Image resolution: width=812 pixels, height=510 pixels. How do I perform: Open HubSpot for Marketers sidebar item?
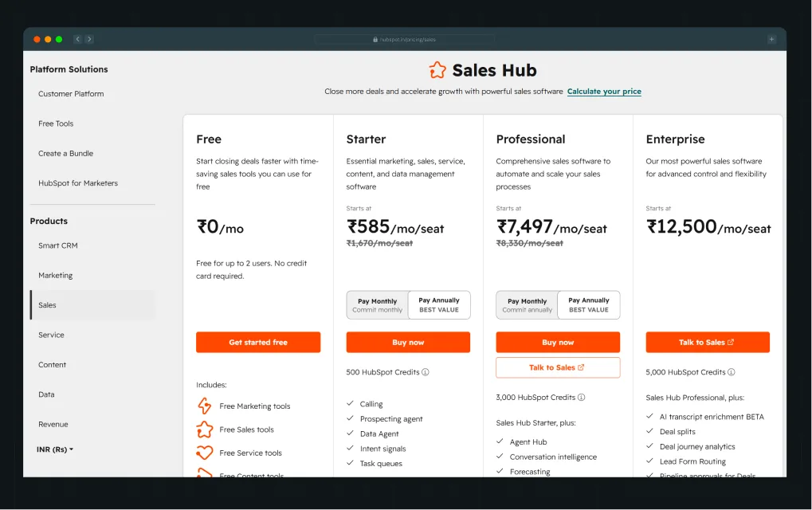(x=78, y=183)
